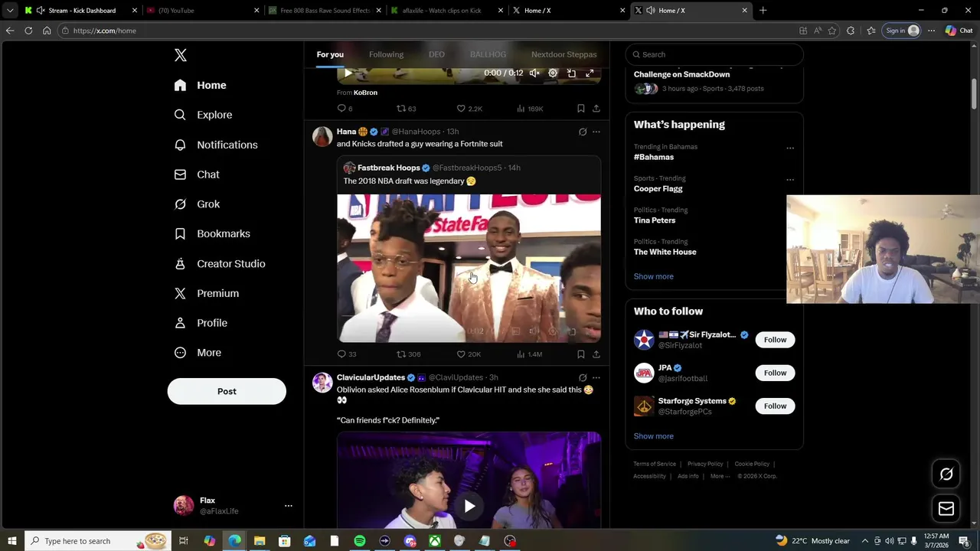Bookmark Hana's post

tap(581, 354)
